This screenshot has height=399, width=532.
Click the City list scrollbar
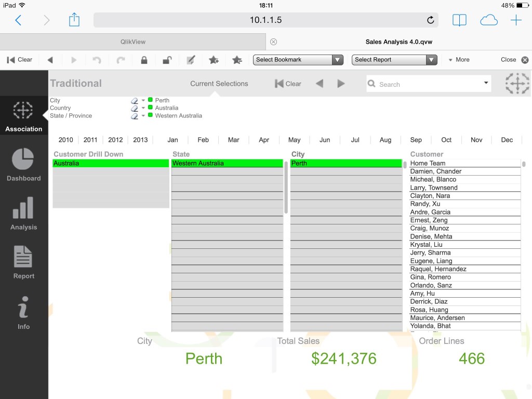coord(405,165)
